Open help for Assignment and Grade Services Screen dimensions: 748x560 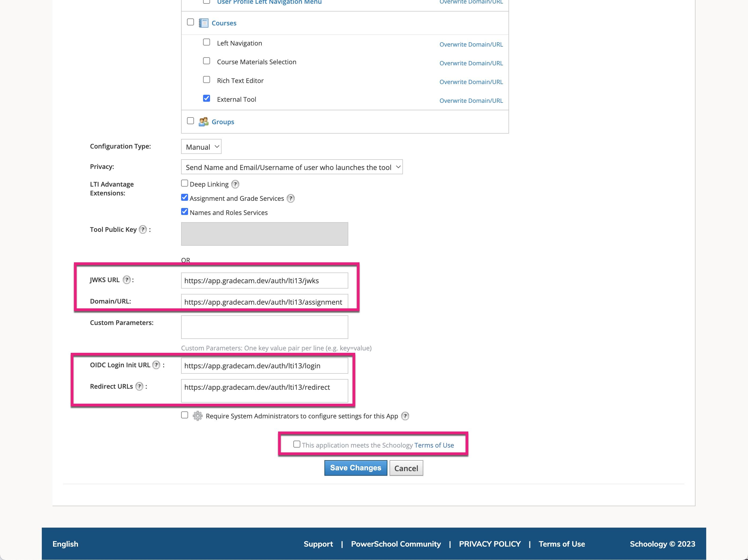[x=290, y=198]
